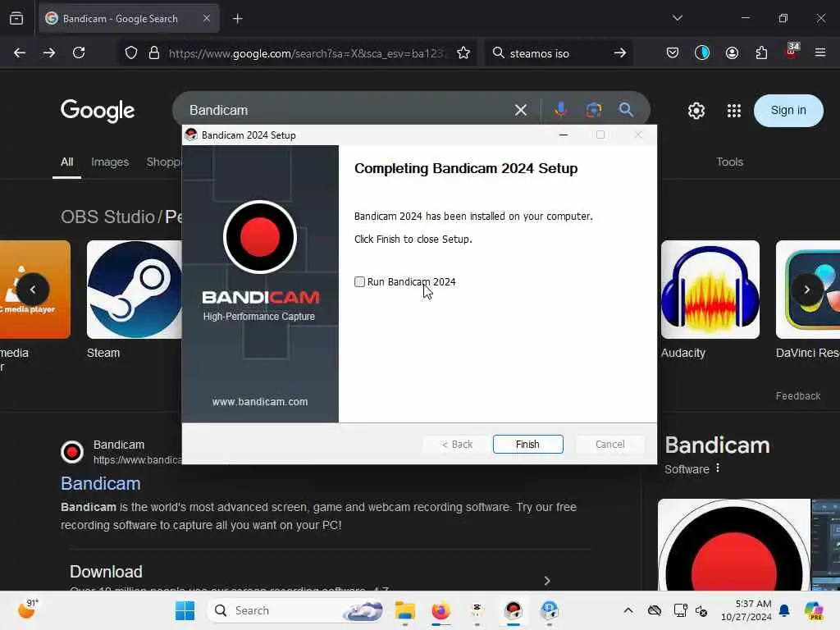Click the extension icon with 34 badge
This screenshot has height=630, width=840.
tap(792, 51)
